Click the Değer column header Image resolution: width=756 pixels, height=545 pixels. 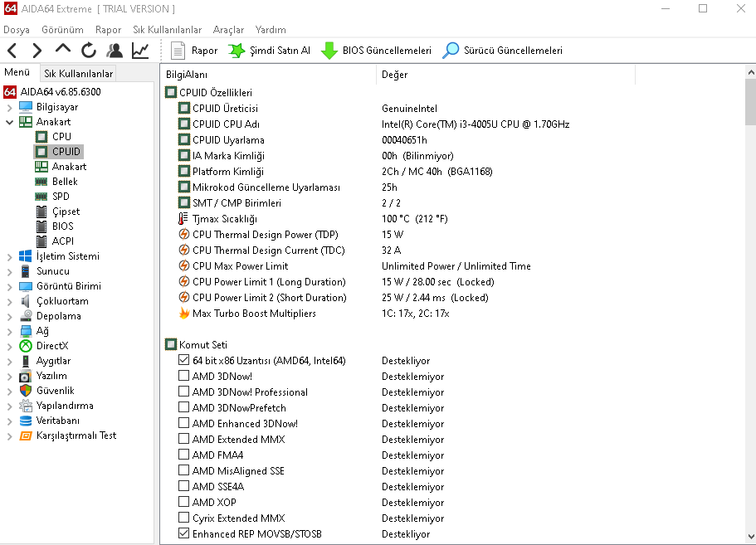[505, 75]
